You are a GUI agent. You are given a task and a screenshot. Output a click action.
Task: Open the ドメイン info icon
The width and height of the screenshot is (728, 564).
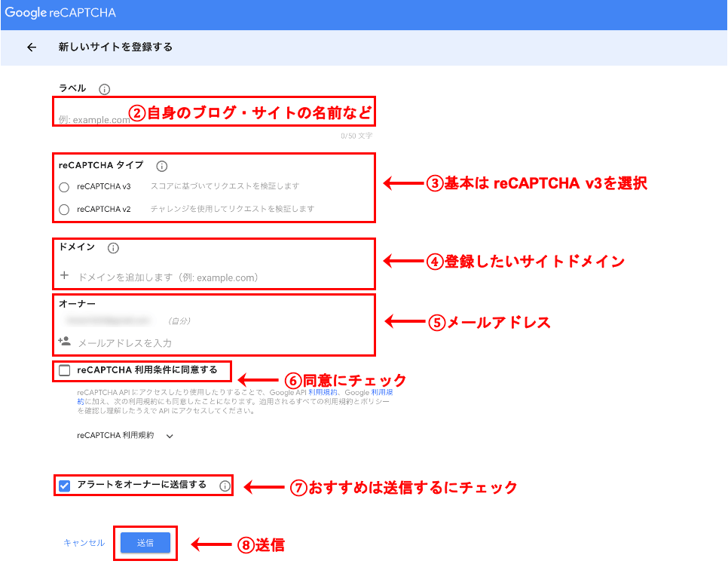point(113,248)
